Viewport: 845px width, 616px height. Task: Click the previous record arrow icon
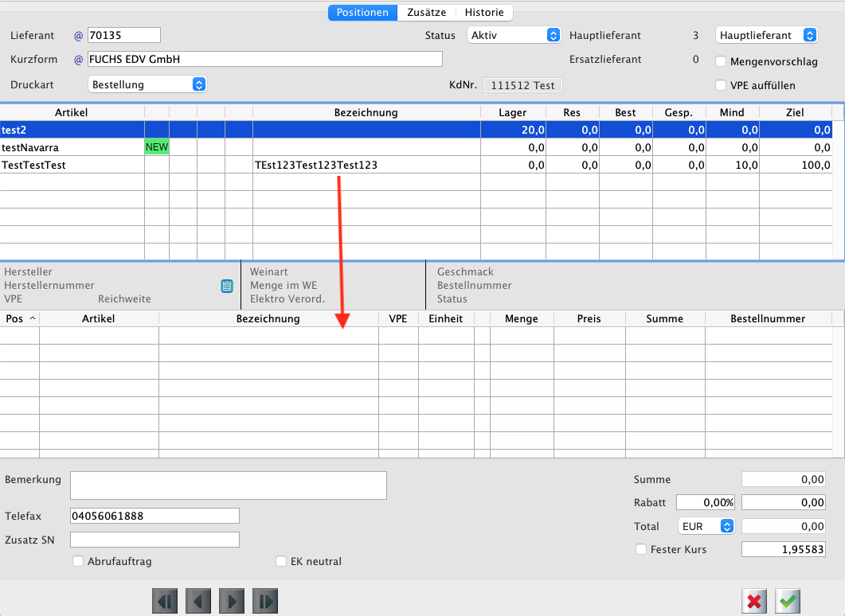point(198,602)
